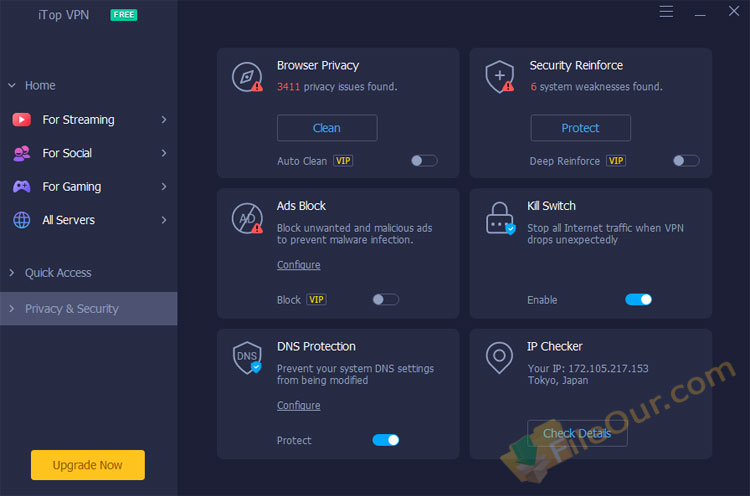Image resolution: width=750 pixels, height=496 pixels.
Task: Expand the For Gaming arrow
Action: pos(164,187)
